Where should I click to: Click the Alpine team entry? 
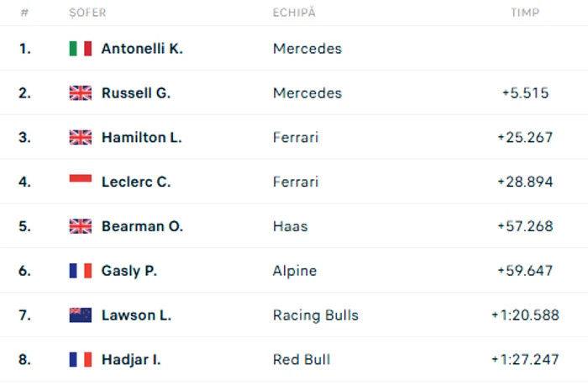click(295, 271)
